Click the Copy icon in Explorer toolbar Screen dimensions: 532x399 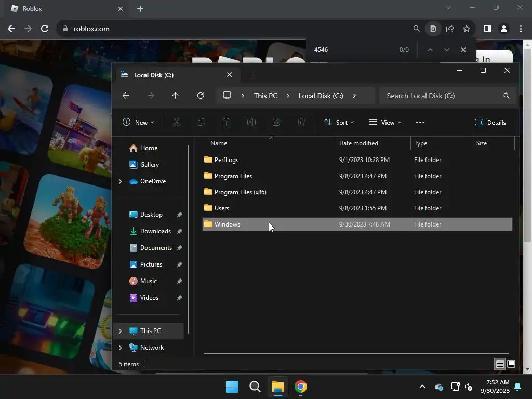click(201, 123)
